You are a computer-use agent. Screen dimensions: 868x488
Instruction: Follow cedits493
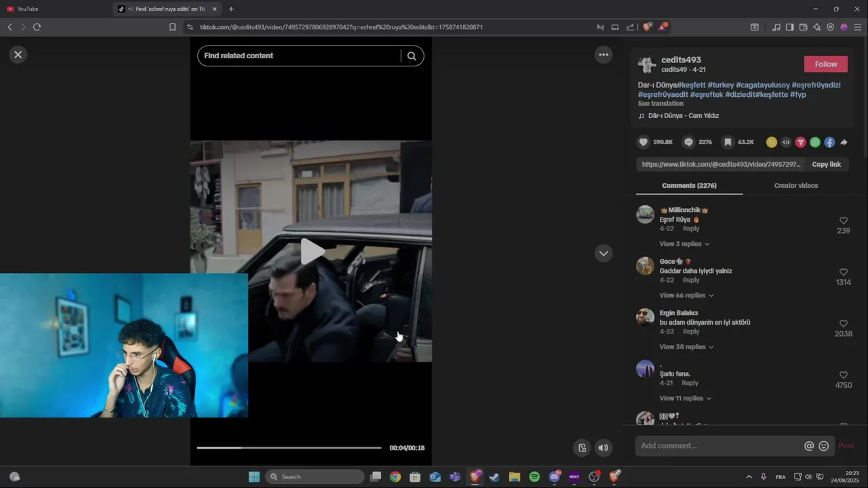click(x=825, y=64)
